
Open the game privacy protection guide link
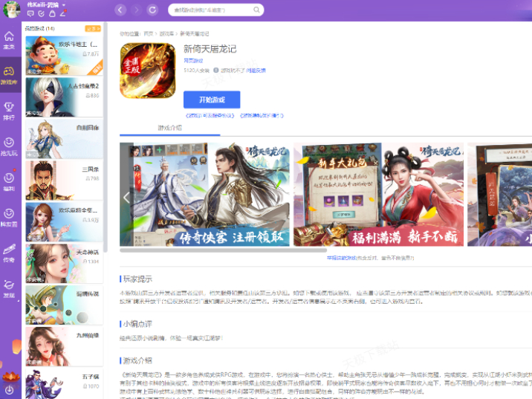pyautogui.click(x=262, y=116)
